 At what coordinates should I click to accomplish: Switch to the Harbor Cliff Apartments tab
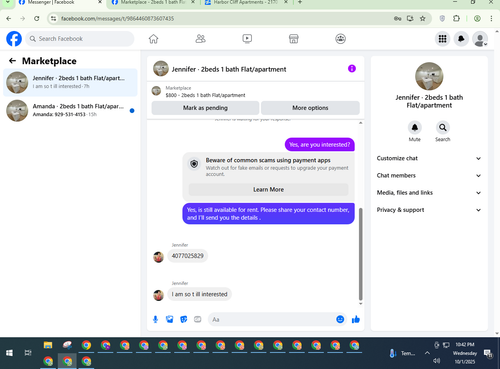click(247, 3)
